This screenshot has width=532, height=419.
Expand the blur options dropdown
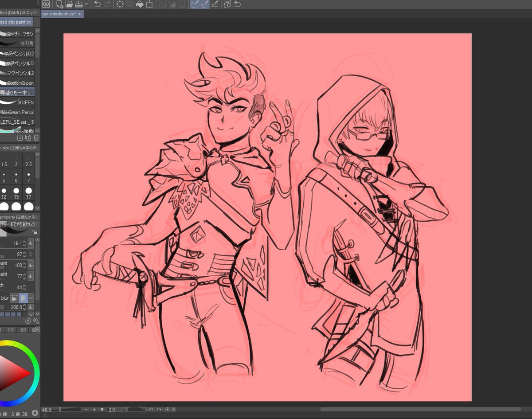pos(31,298)
